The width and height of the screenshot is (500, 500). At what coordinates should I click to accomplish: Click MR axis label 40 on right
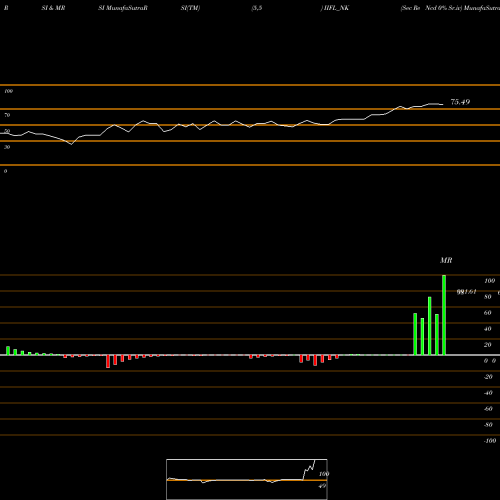pyautogui.click(x=488, y=329)
